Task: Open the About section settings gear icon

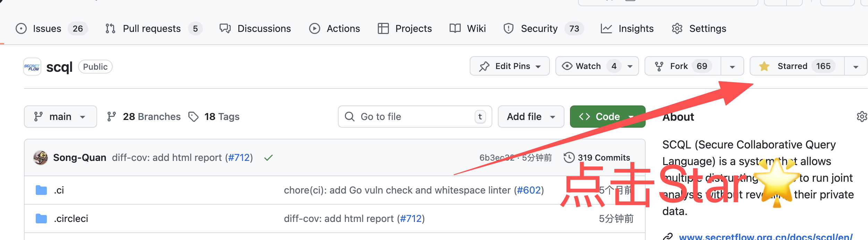Action: [x=862, y=117]
